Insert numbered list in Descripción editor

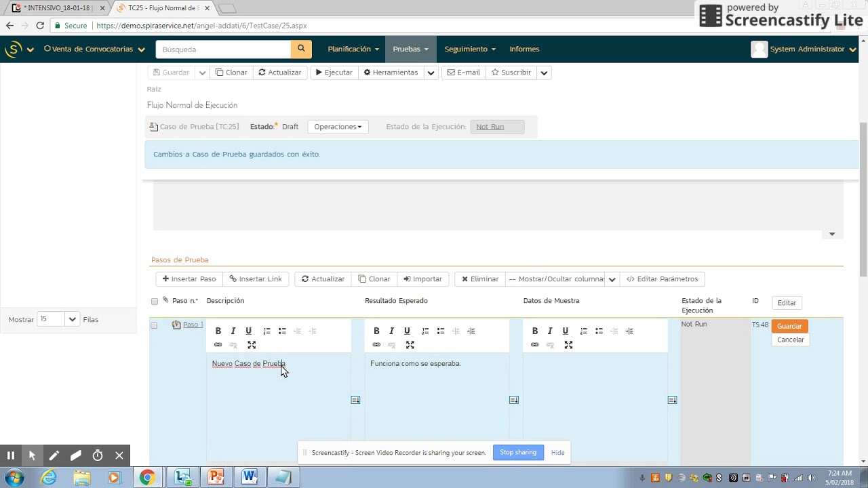tap(267, 331)
